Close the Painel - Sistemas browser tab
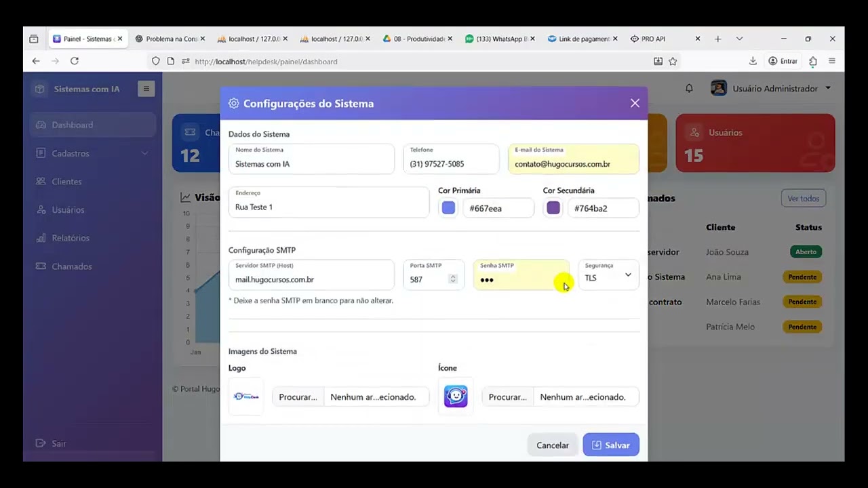 point(120,39)
